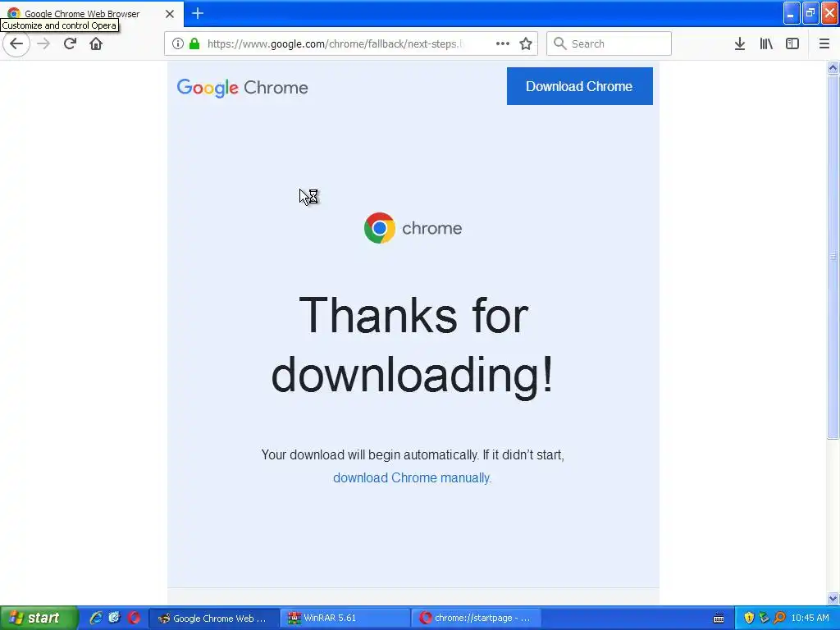Click download Chrome manually link
Image resolution: width=840 pixels, height=630 pixels.
pos(412,478)
